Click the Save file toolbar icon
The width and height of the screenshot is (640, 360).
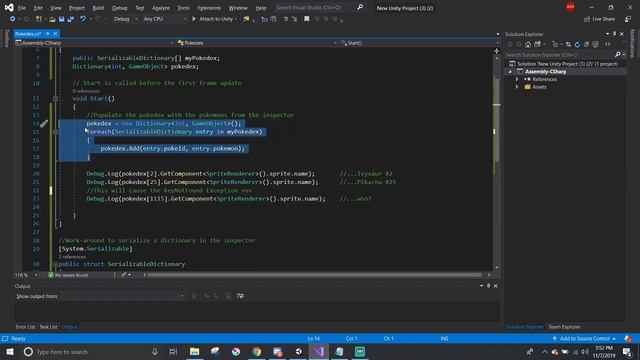tap(61, 19)
